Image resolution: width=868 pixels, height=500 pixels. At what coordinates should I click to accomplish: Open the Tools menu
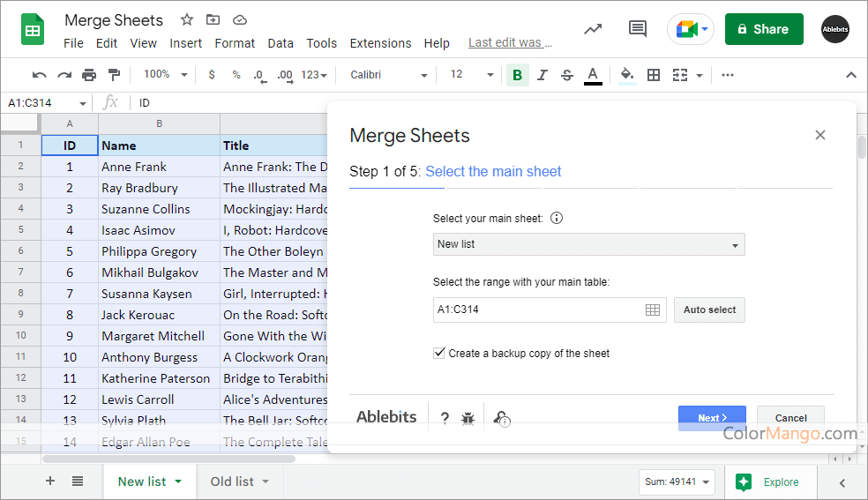pos(322,43)
